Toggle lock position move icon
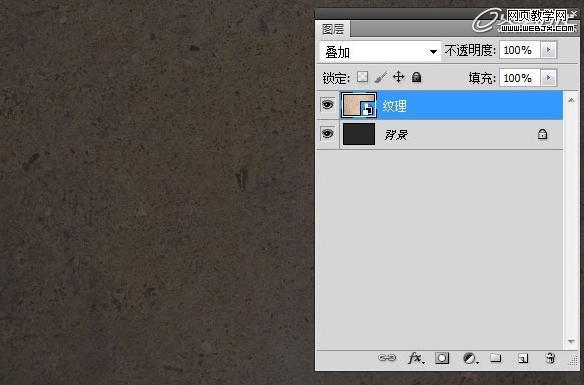 pos(399,77)
